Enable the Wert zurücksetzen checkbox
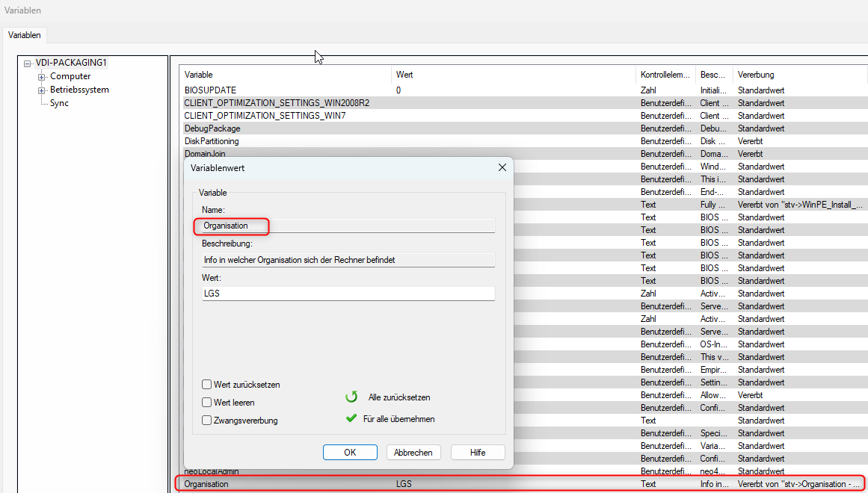Image resolution: width=868 pixels, height=493 pixels. point(206,385)
